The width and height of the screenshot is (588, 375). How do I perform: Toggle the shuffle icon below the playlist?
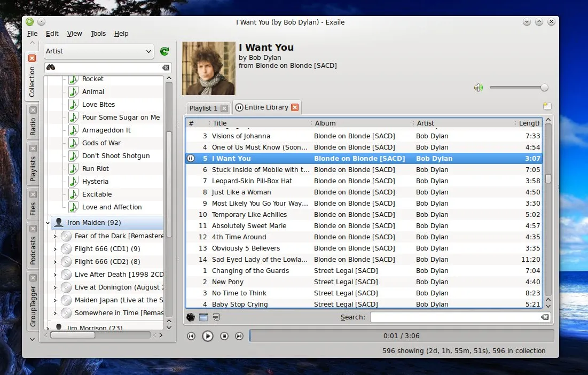pos(191,317)
